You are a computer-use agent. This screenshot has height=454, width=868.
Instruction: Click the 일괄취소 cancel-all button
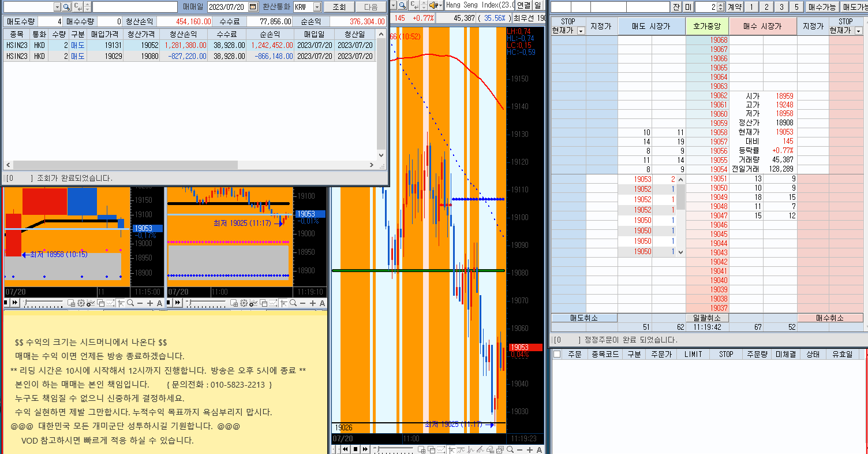point(707,318)
